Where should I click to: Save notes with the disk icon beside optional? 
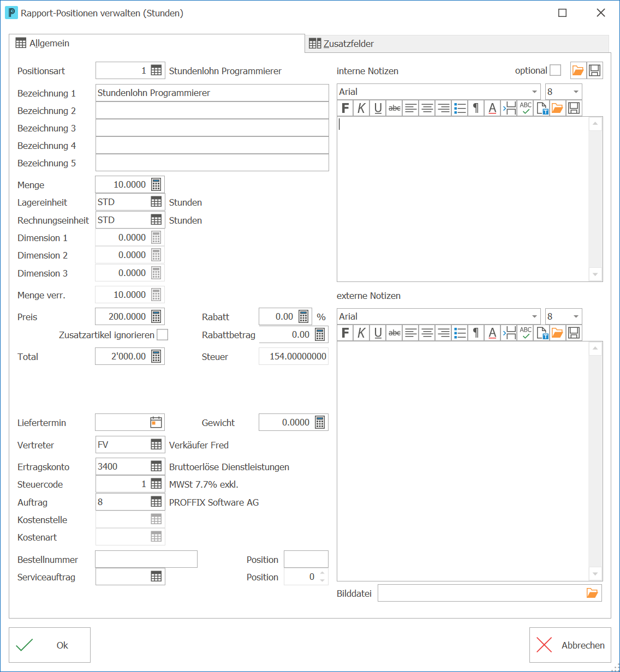tap(595, 70)
